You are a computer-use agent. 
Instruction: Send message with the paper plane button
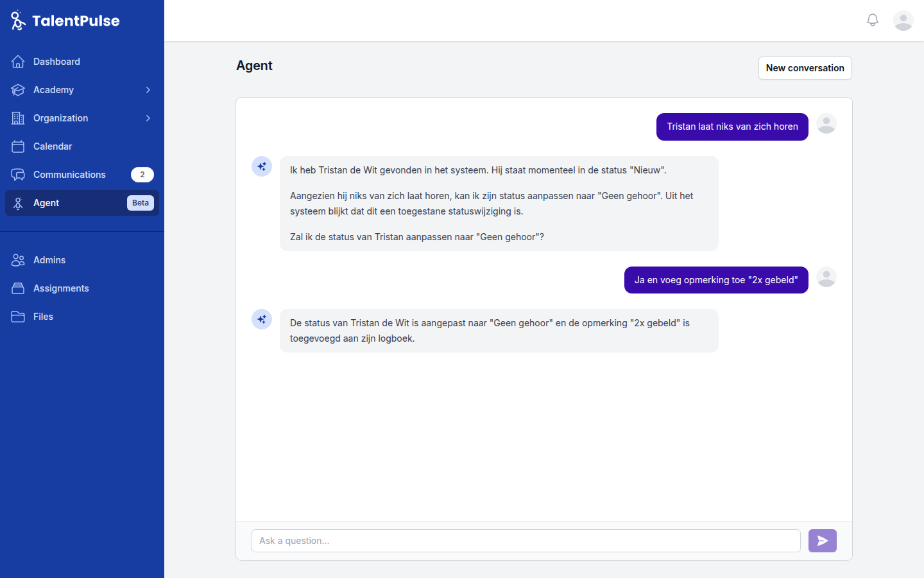(x=822, y=541)
